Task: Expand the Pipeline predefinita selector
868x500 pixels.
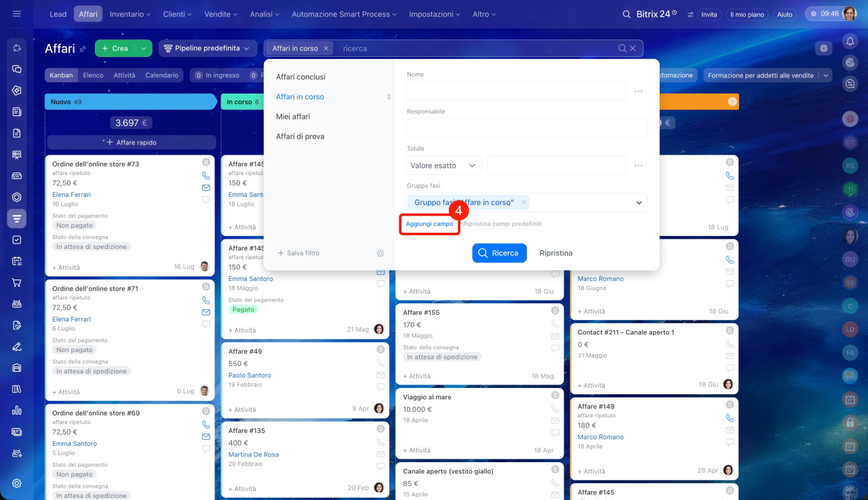Action: pyautogui.click(x=208, y=48)
